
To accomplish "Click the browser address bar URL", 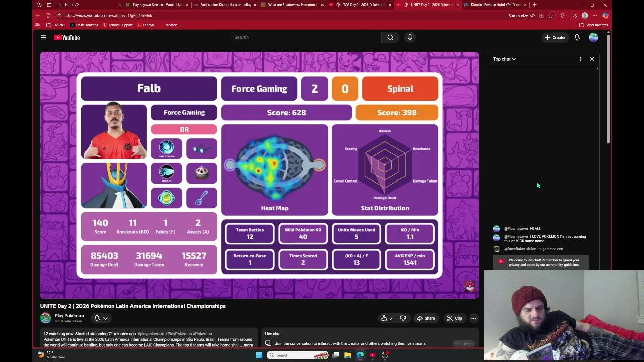I will (108, 16).
